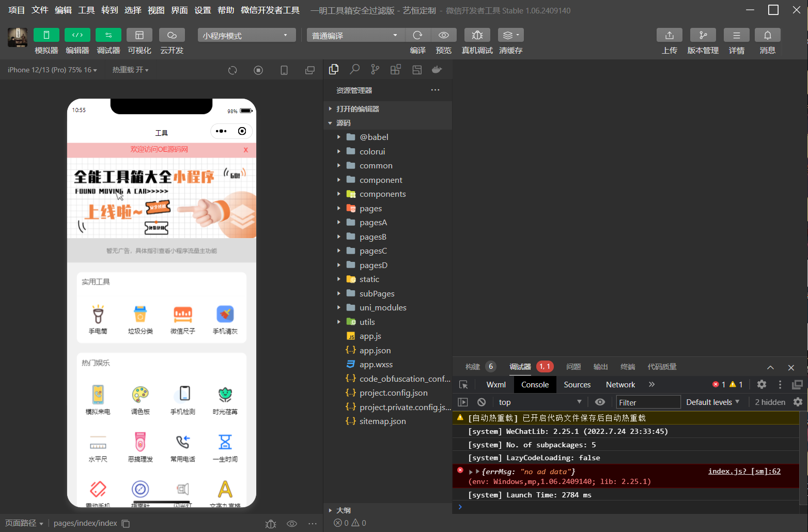The height and width of the screenshot is (532, 808).
Task: Open the 编辑 menu
Action: [x=63, y=10]
